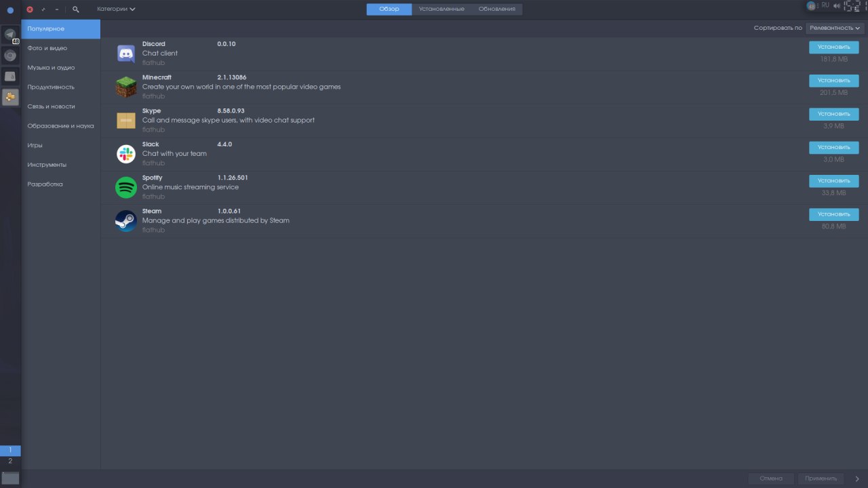Close the software manager with the red X
The image size is (868, 488).
point(30,9)
